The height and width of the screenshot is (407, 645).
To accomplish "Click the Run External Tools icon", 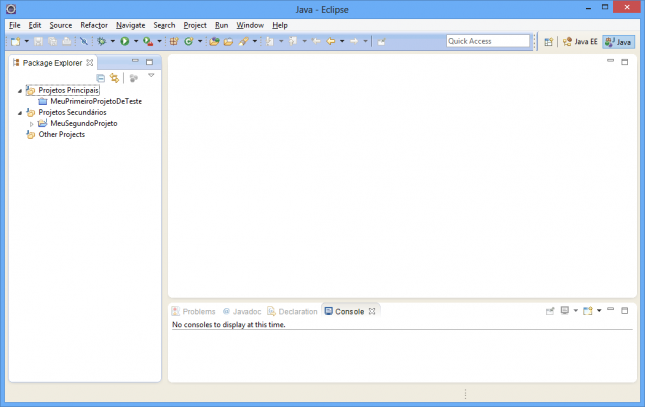I will (x=148, y=41).
